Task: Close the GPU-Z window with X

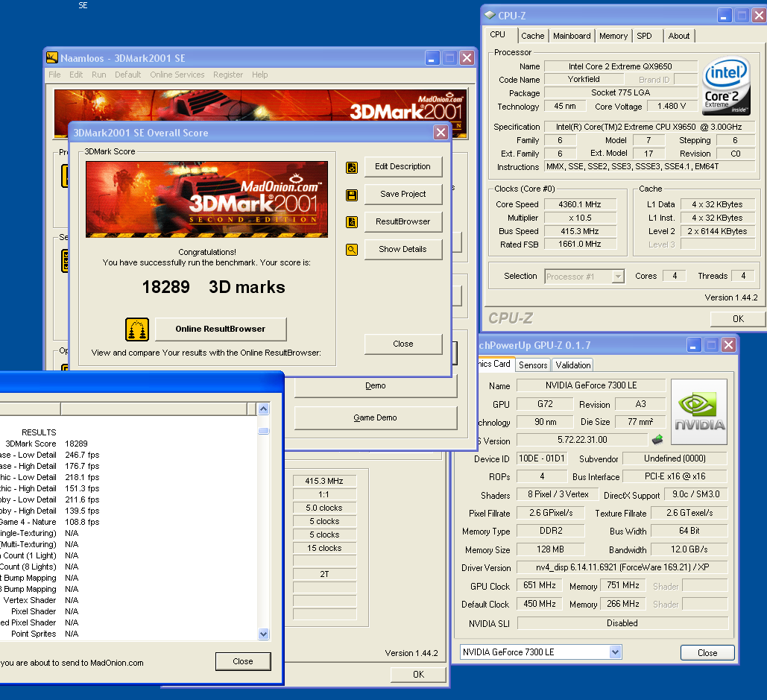Action: [728, 345]
